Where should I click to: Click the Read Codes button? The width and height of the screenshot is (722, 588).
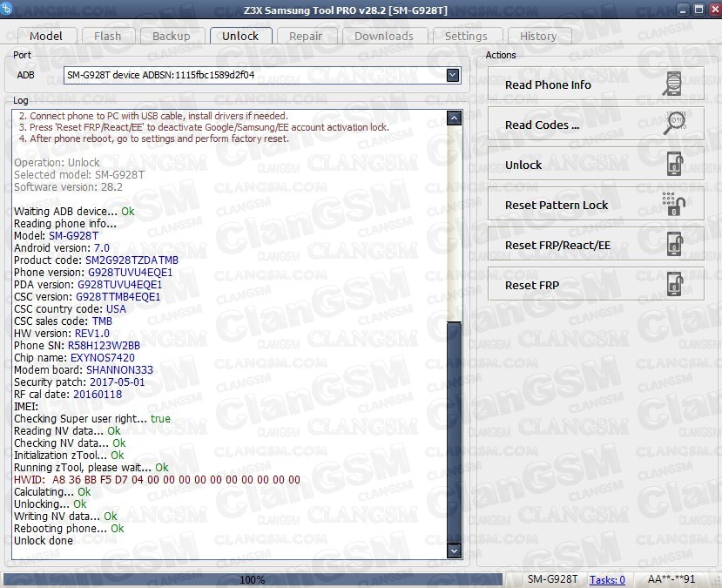pos(596,125)
